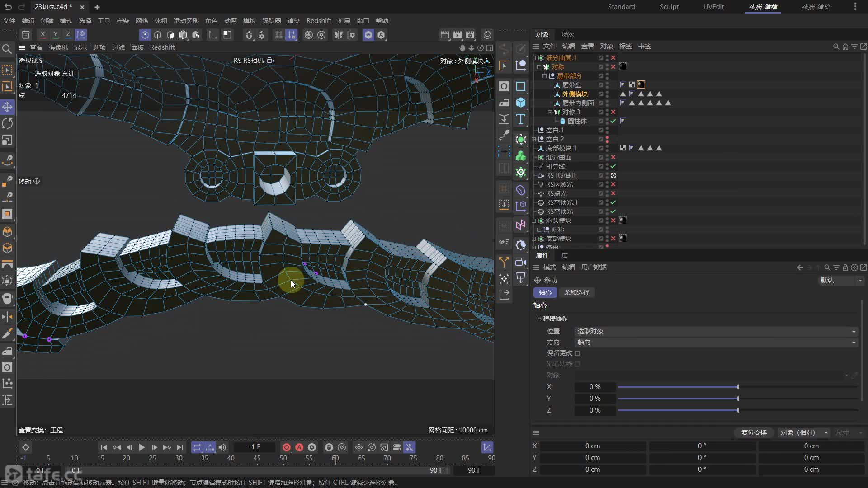This screenshot has height=488, width=868.
Task: Open the 网格 menu
Action: (x=142, y=21)
